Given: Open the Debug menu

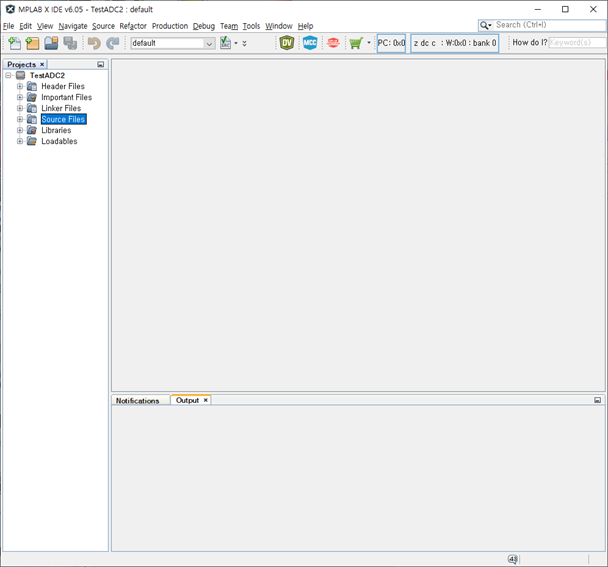Looking at the screenshot, I should (x=204, y=26).
